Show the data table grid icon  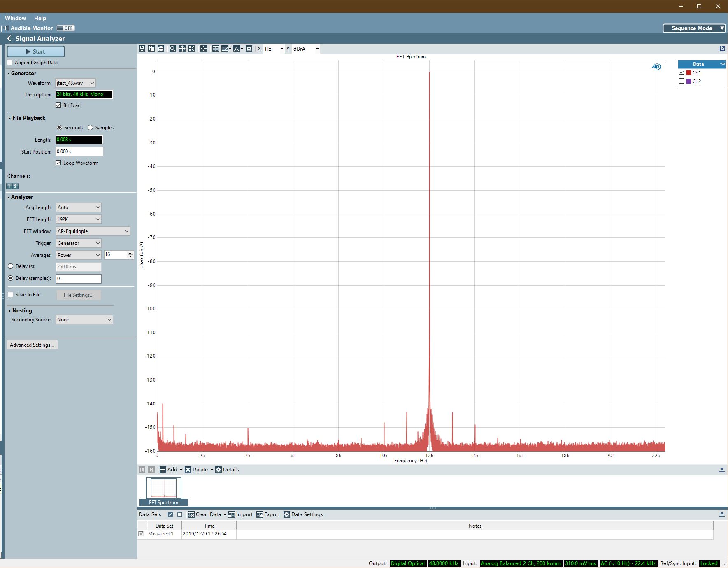(215, 49)
